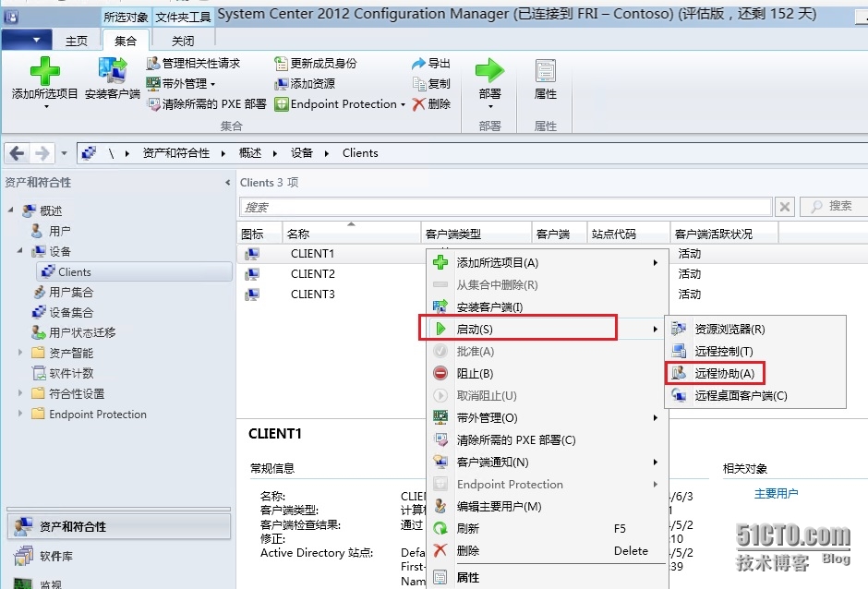Click the forward navigation arrow
Screen dimensions: 868x589
(x=42, y=152)
